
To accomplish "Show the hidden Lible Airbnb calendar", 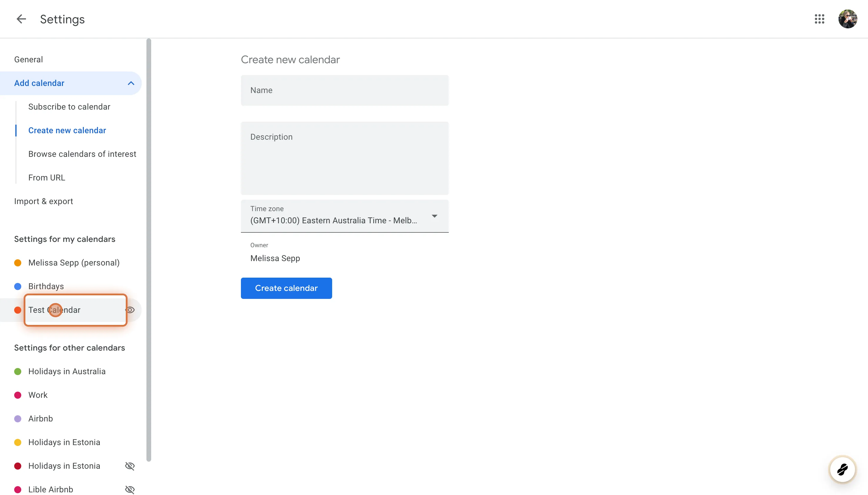I will (130, 490).
